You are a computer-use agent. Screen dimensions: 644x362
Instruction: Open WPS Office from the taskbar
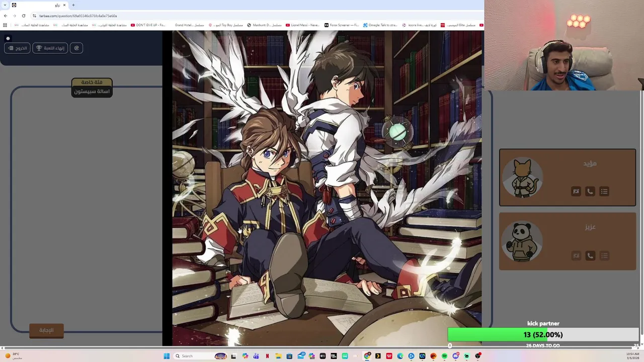[389, 356]
